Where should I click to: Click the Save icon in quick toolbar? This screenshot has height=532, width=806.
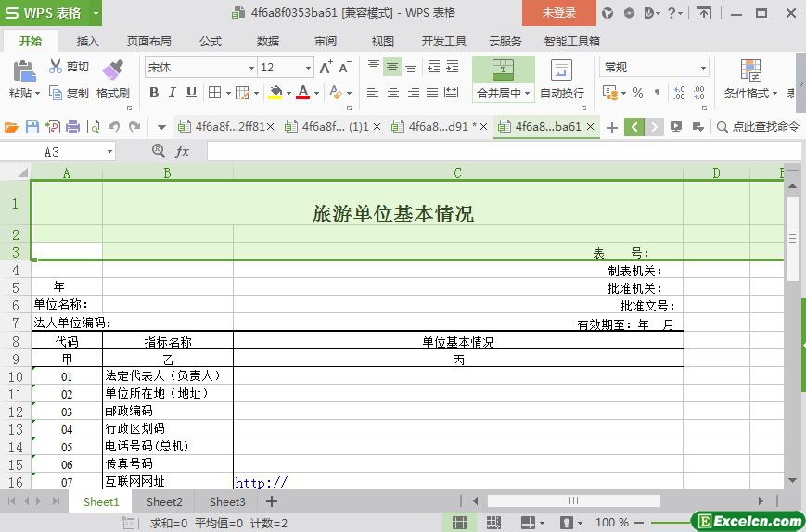(32, 127)
